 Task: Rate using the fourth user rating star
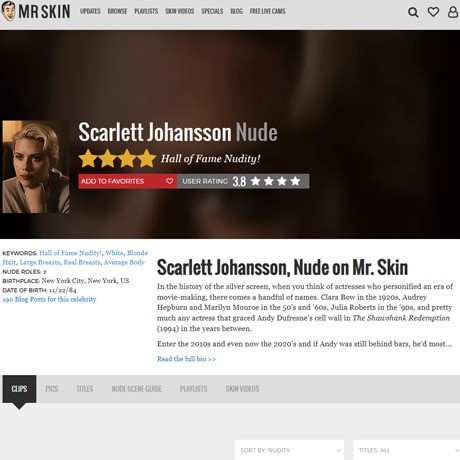tap(295, 181)
